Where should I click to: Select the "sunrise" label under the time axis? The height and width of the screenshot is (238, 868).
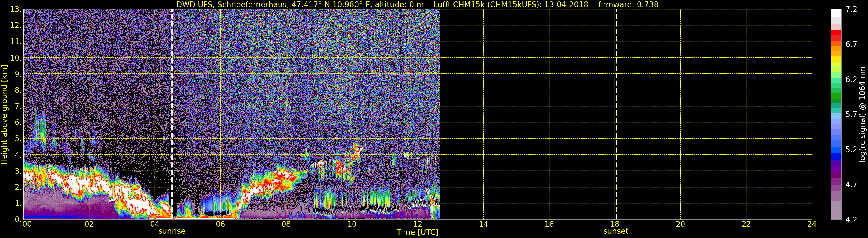point(172,231)
